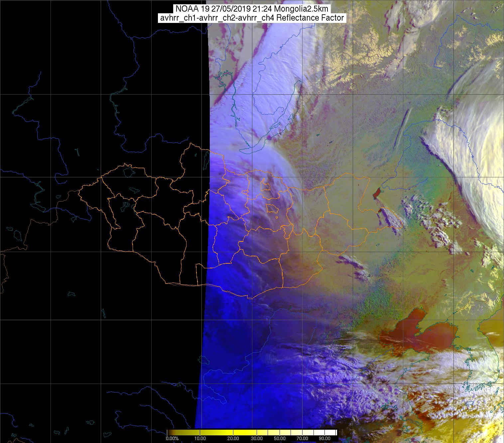This screenshot has width=504, height=443.
Task: Click the title text 'NOAA 19 27/05/2019 21:24 Mongolia2.5km'
Action: point(252,9)
